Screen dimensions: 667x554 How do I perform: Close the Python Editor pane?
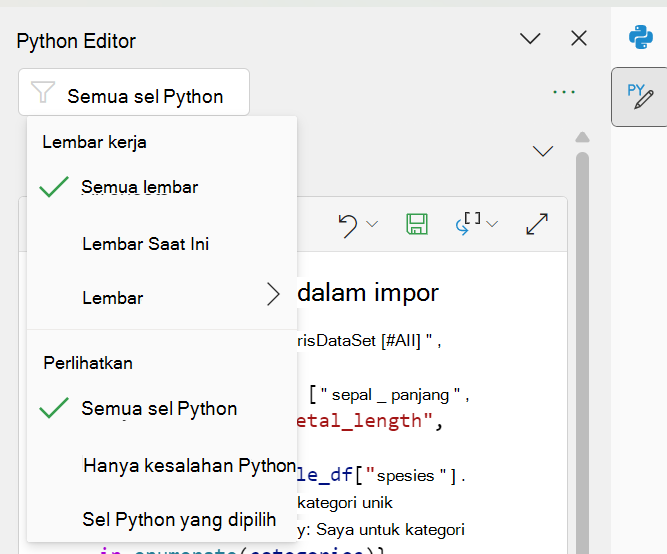[579, 38]
